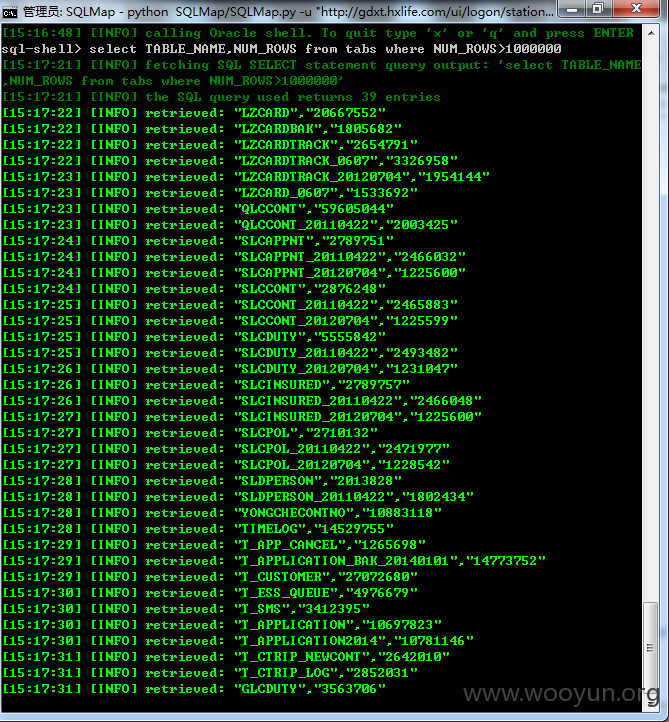Viewport: 669px width, 722px height.
Task: Click the row "T_SMS","3412395"
Action: coord(186,609)
